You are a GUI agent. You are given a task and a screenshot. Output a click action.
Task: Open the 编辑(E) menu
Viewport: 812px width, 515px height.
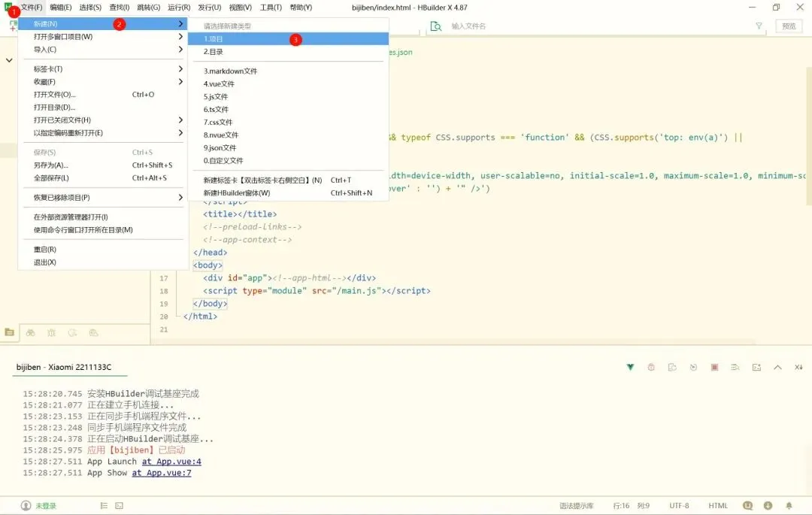[x=61, y=8]
